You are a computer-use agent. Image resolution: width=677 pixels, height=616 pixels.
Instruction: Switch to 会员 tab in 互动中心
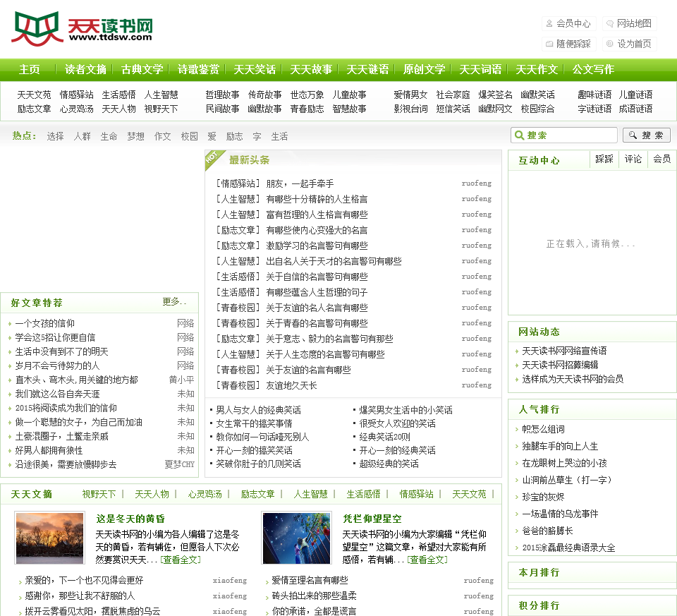coord(662,159)
